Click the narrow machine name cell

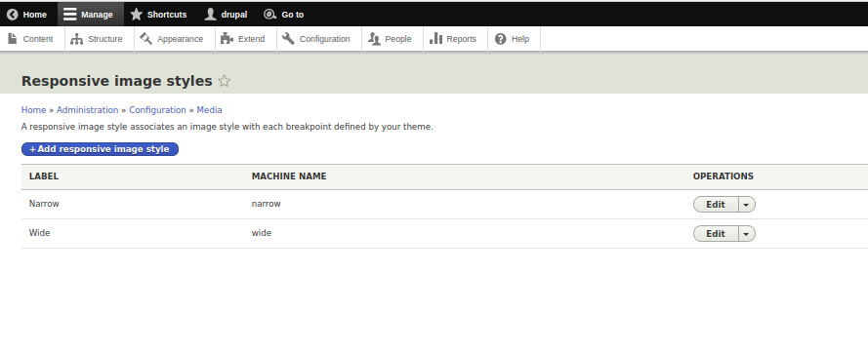267,204
